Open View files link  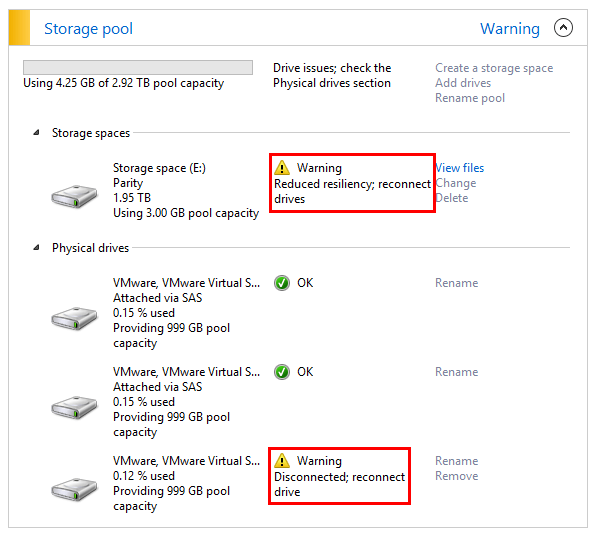point(460,168)
